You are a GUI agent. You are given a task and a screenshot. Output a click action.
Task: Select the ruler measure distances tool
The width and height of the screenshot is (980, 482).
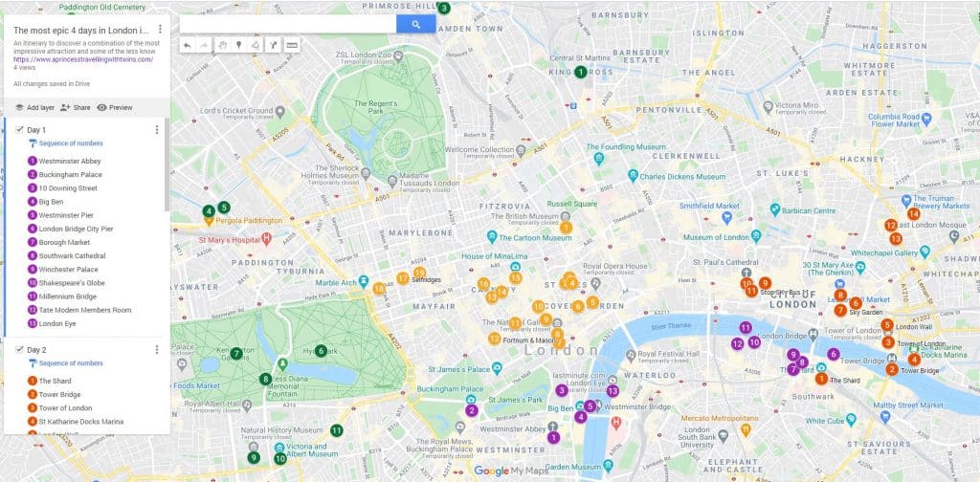[x=291, y=45]
